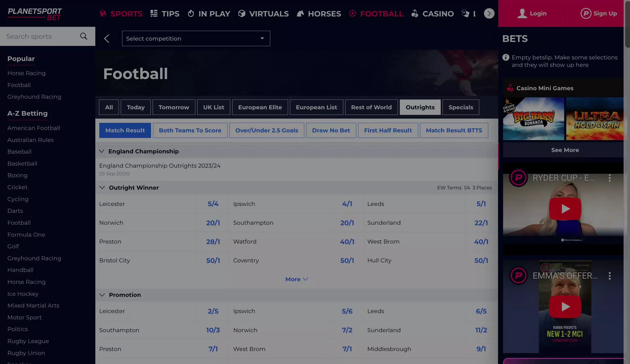Open Greyhound Racing under Popular
The image size is (630, 364).
[34, 97]
